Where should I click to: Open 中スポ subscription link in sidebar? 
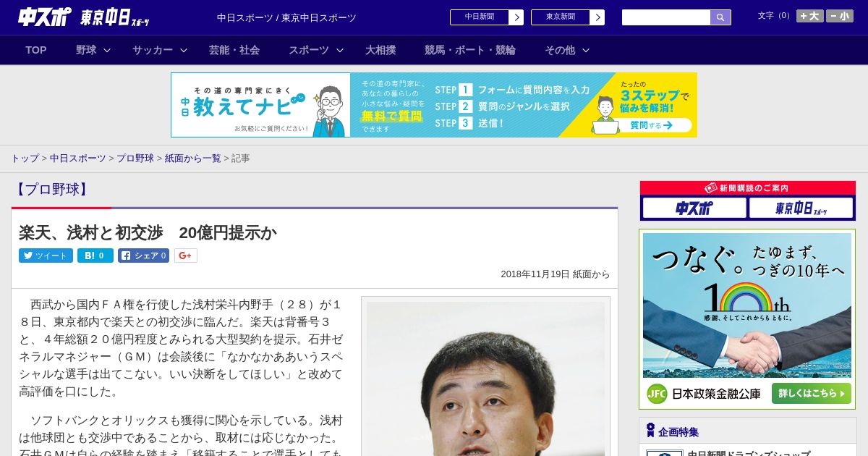[694, 208]
